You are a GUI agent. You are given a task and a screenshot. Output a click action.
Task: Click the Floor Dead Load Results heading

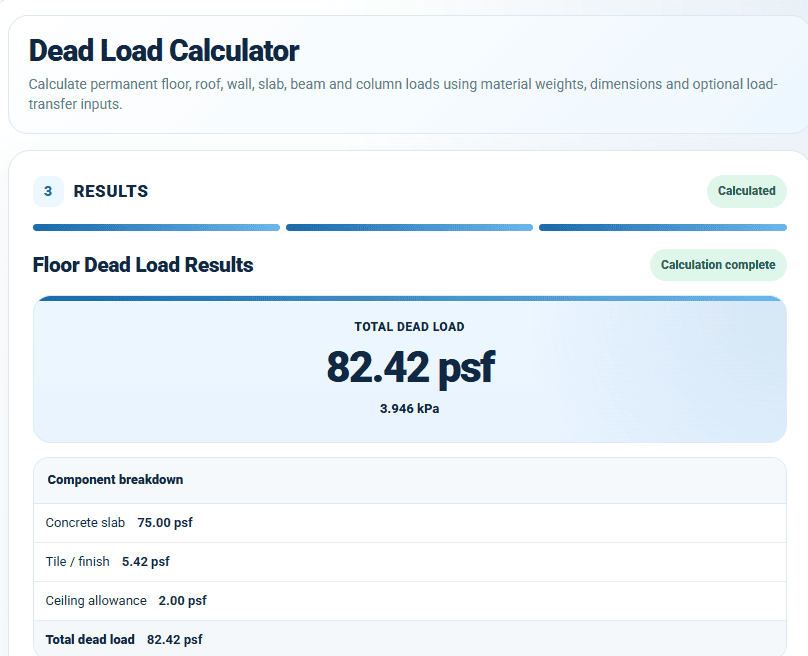(143, 265)
